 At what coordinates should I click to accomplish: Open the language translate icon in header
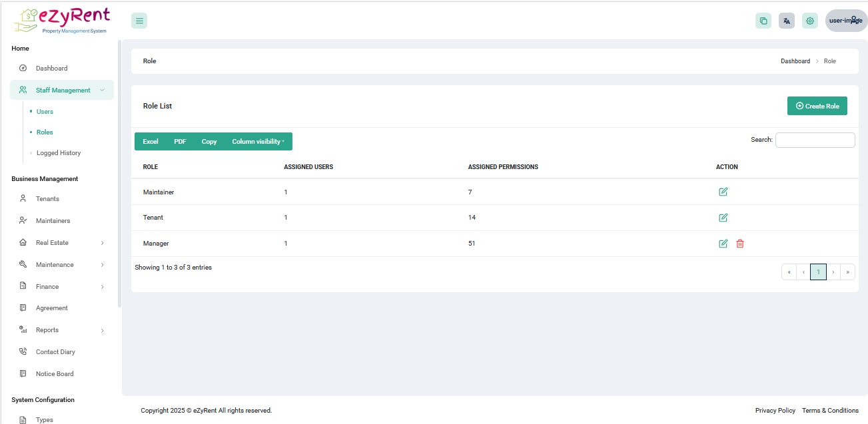click(787, 21)
